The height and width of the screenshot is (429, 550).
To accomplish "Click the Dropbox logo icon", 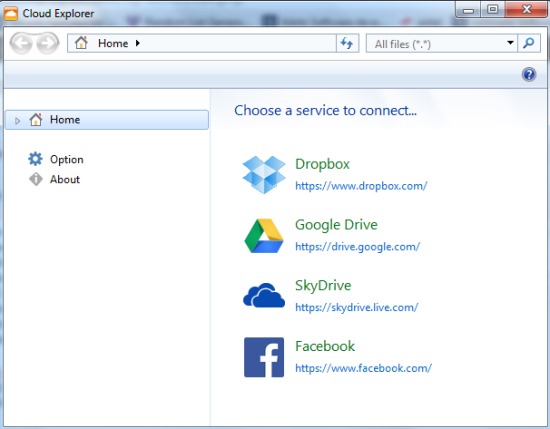I will [264, 175].
